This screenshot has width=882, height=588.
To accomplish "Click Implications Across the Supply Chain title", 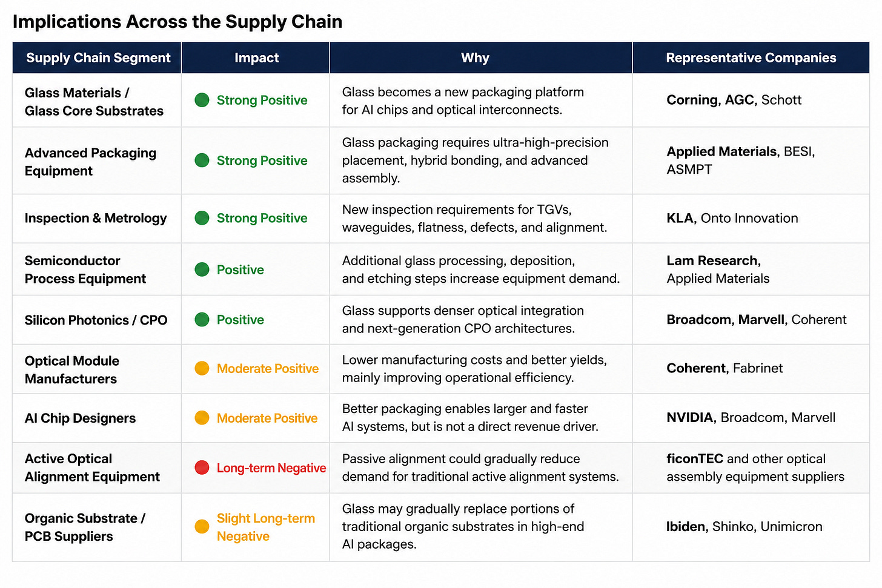I will pos(177,22).
